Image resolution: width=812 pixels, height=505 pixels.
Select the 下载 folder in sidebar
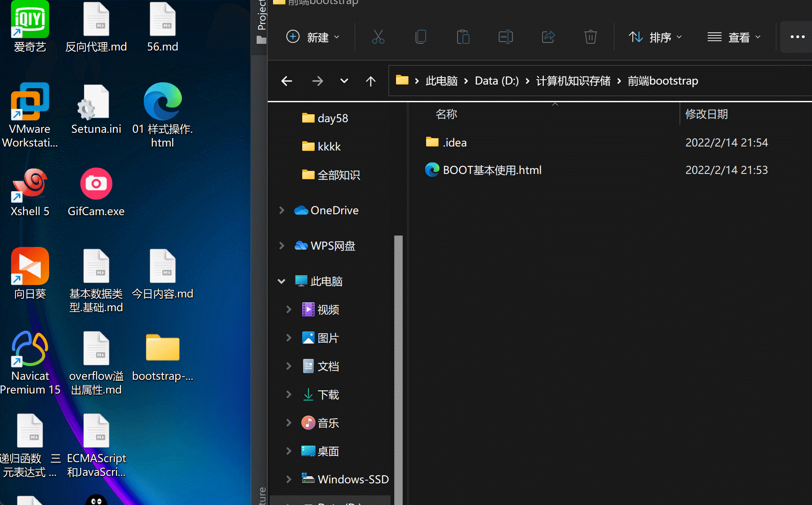tap(328, 395)
